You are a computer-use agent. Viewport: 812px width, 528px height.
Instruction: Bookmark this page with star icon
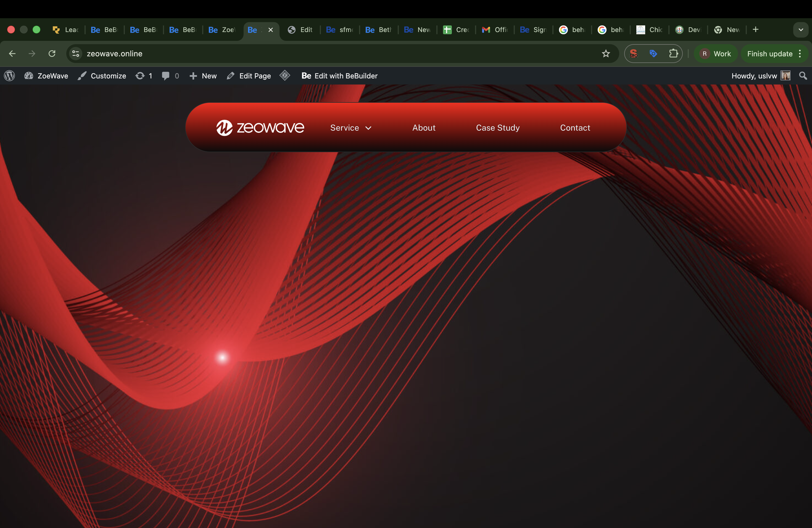606,54
